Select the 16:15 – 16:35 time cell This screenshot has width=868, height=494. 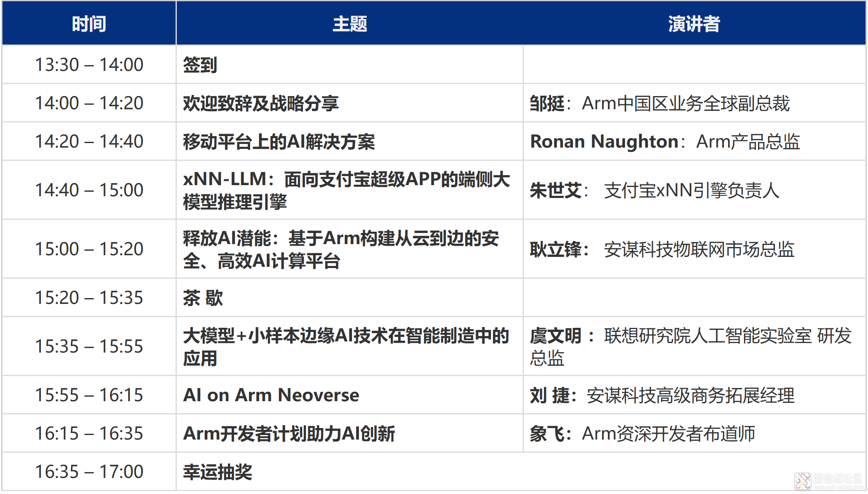[x=89, y=433]
